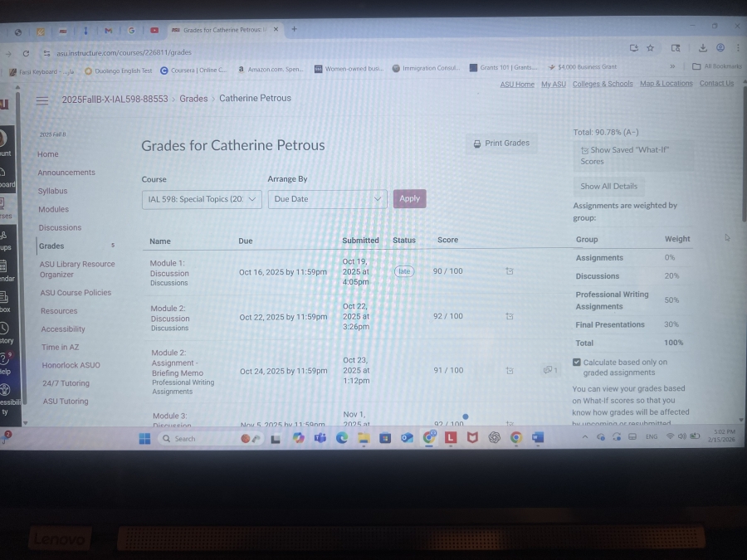Click the browser bookmark star icon

coord(650,48)
